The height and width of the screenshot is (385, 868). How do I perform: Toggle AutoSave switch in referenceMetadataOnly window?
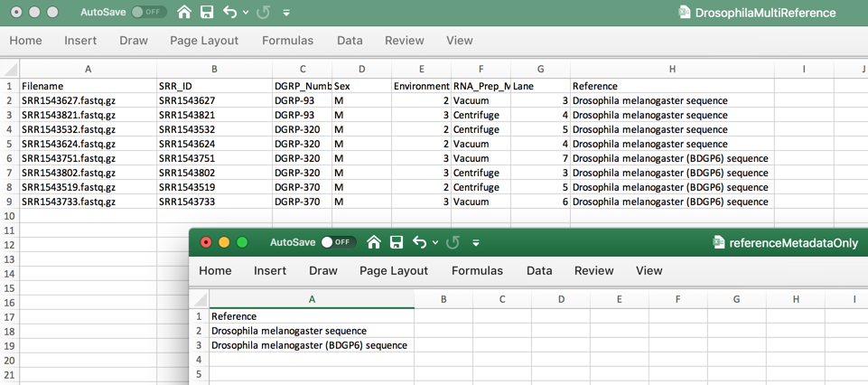point(338,242)
